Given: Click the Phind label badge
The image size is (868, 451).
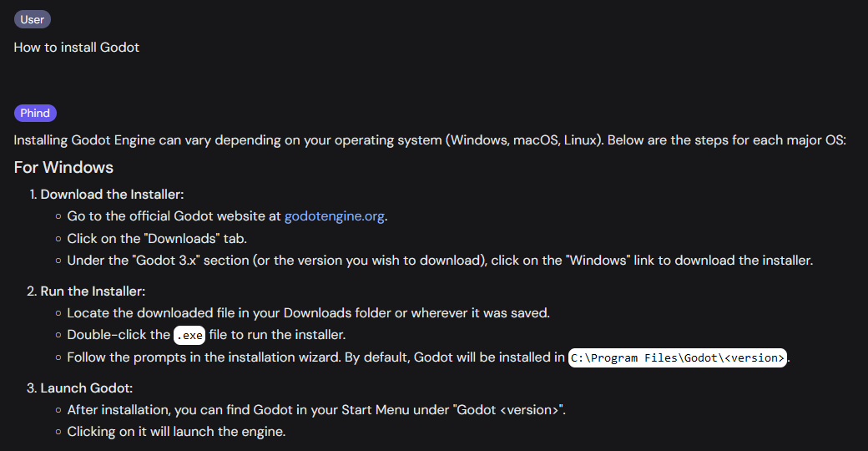Looking at the screenshot, I should [x=35, y=113].
